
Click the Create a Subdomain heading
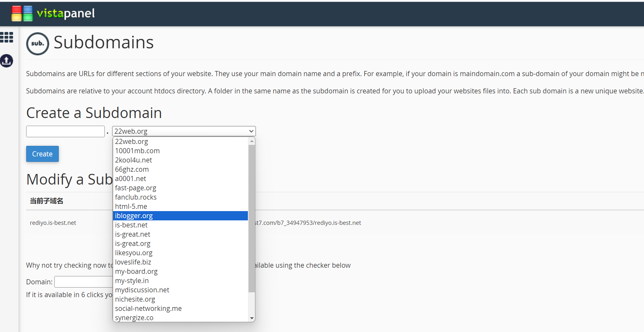pyautogui.click(x=94, y=113)
